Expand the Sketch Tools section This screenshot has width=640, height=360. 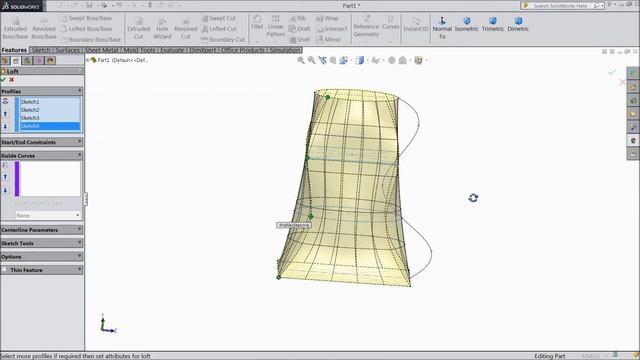coord(80,243)
